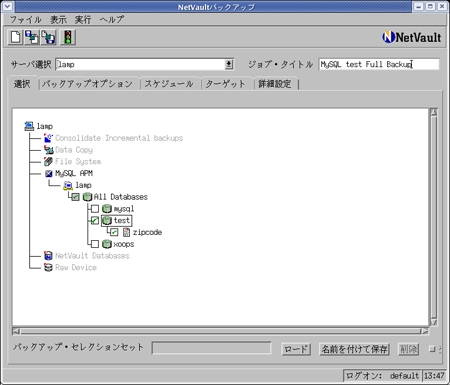Click the lamp instance icon under MySQL APM
This screenshot has height=385, width=450.
(x=68, y=185)
